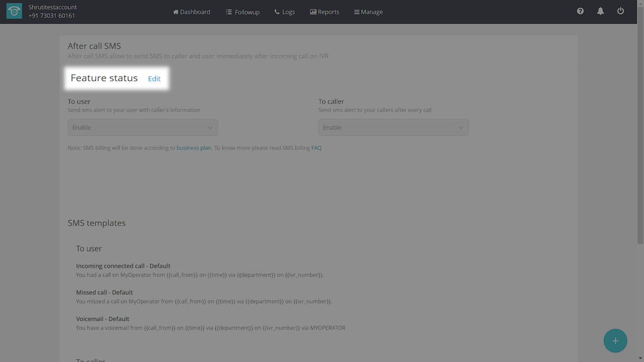The image size is (644, 362).
Task: Click the power logout icon
Action: click(620, 11)
